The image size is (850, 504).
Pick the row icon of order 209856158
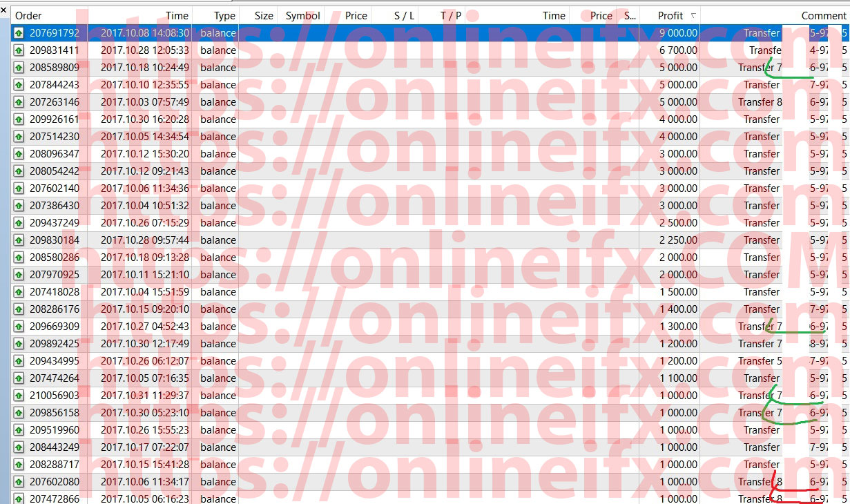point(19,413)
